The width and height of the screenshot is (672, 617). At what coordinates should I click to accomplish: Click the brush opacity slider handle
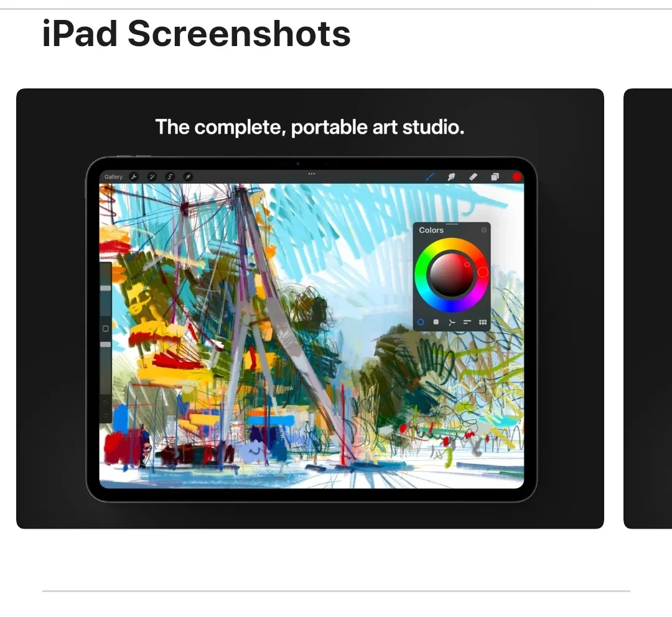pyautogui.click(x=105, y=344)
